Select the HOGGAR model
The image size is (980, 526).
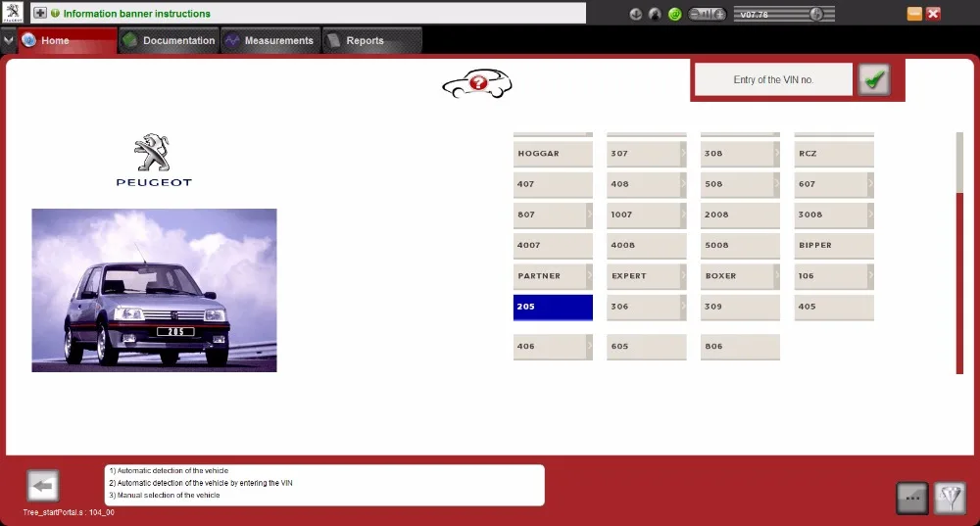point(553,154)
